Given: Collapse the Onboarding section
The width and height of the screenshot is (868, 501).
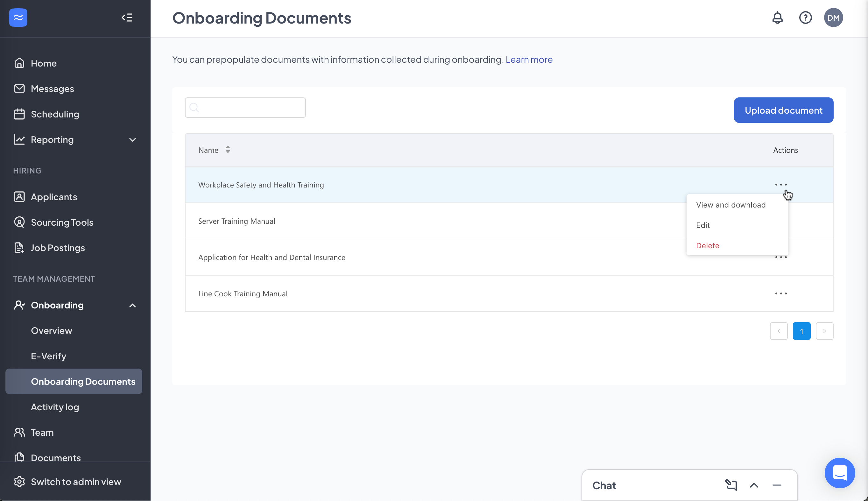Looking at the screenshot, I should [x=132, y=305].
